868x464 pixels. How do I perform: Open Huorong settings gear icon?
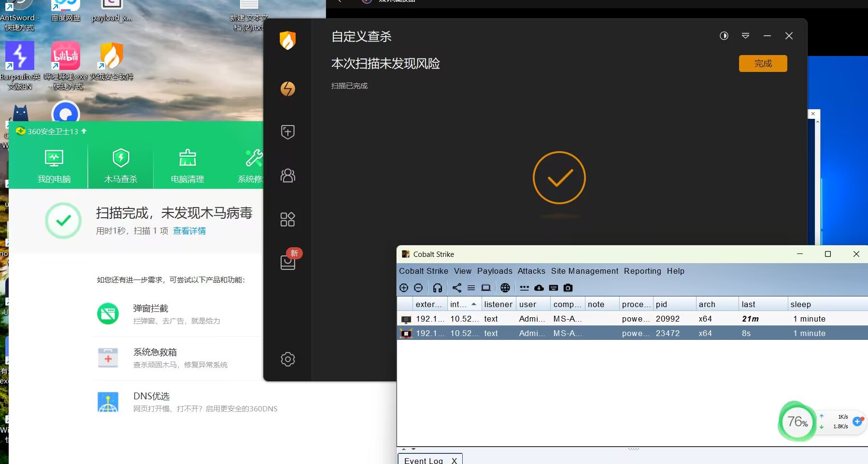(x=288, y=359)
